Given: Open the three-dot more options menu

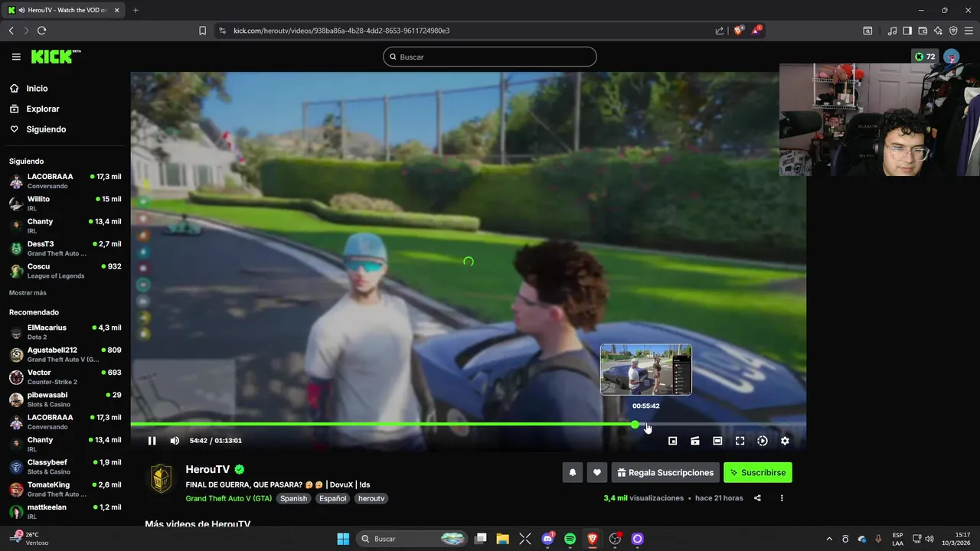Looking at the screenshot, I should coord(782,498).
